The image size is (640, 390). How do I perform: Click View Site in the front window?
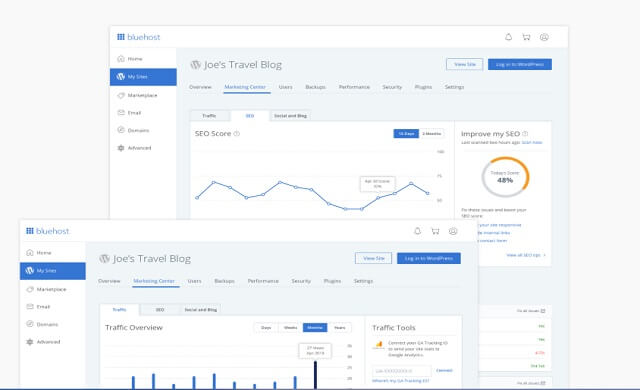pos(374,258)
